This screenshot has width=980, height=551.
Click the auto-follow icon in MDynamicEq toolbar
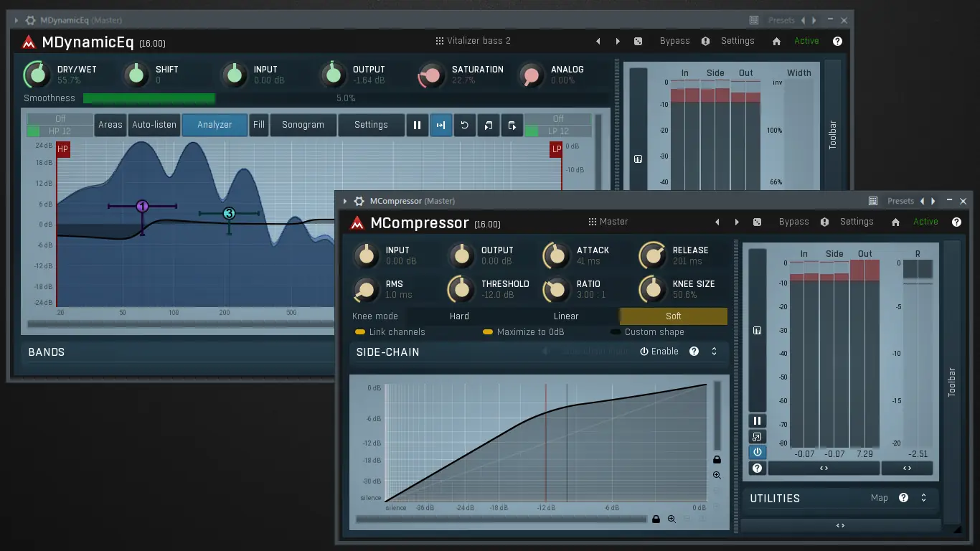tap(440, 125)
